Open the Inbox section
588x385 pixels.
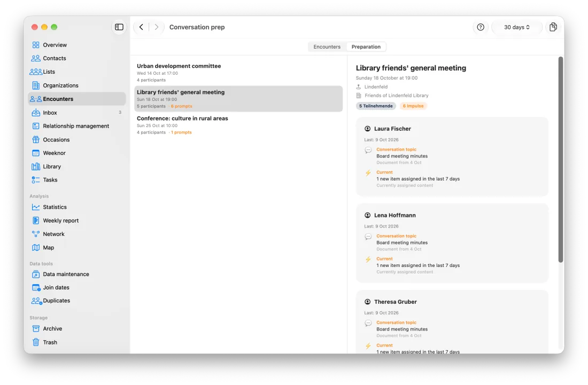[x=77, y=113]
